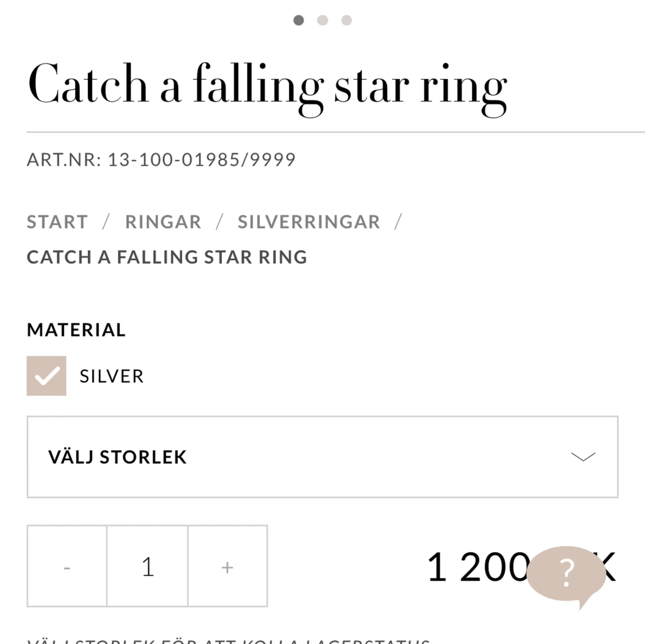Click the stock status hint text below quantity
This screenshot has height=644, width=645.
pos(229,641)
